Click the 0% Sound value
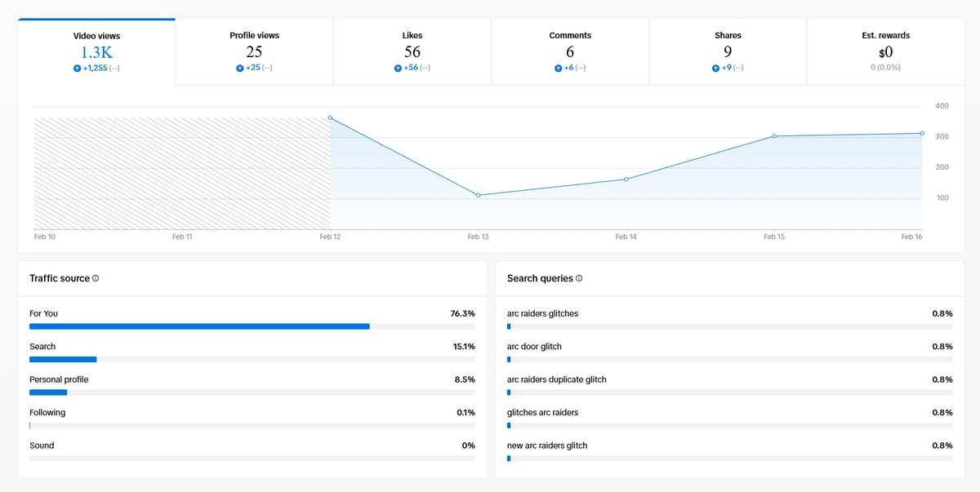 (x=468, y=445)
